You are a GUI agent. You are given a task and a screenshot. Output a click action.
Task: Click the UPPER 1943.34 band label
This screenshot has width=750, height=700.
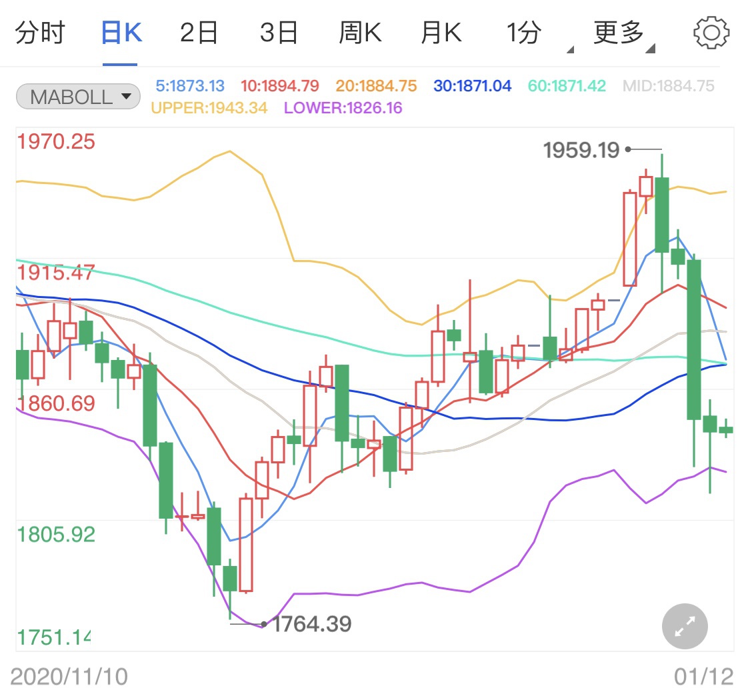click(209, 108)
